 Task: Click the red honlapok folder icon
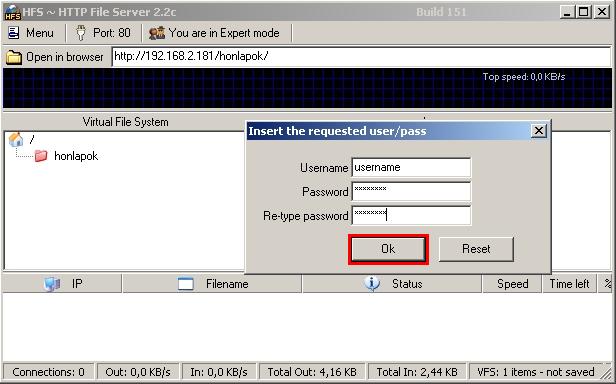41,156
